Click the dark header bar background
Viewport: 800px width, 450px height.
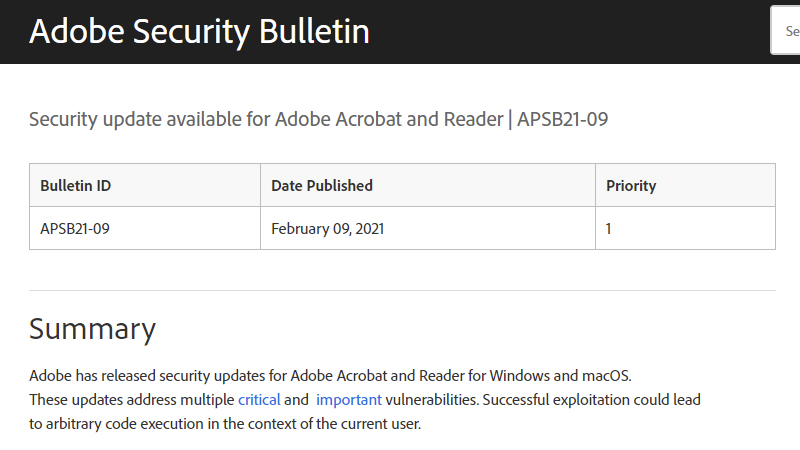[x=560, y=32]
